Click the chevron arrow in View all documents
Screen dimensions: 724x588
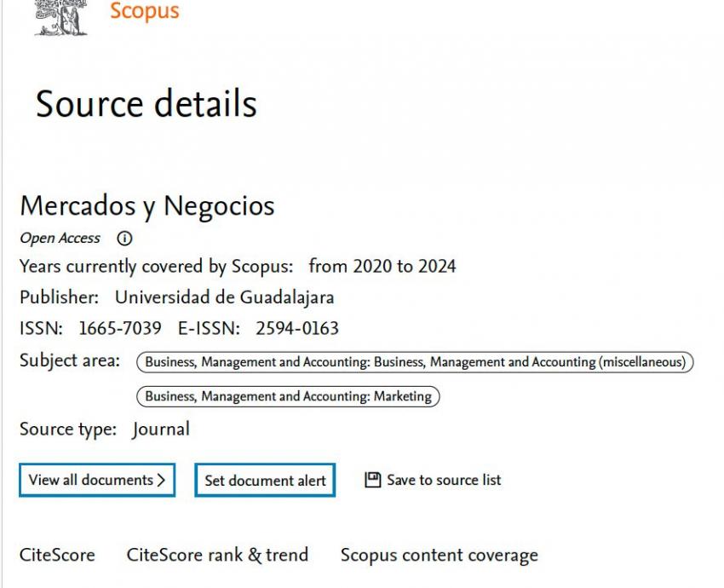[161, 481]
